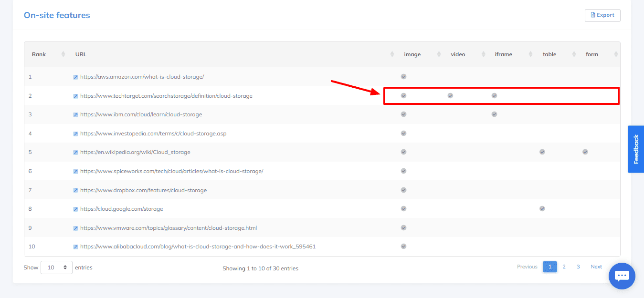
Task: Click image checkmark in vmware.com row
Action: click(403, 227)
